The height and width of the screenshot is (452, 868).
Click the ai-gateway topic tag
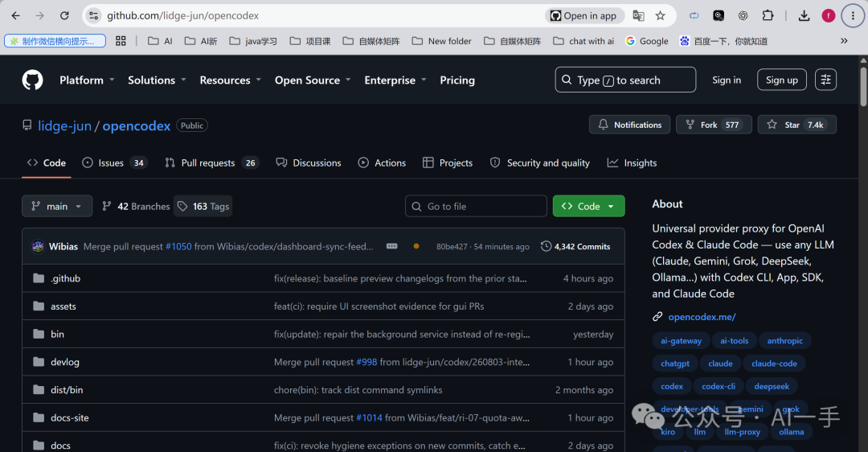(x=681, y=341)
